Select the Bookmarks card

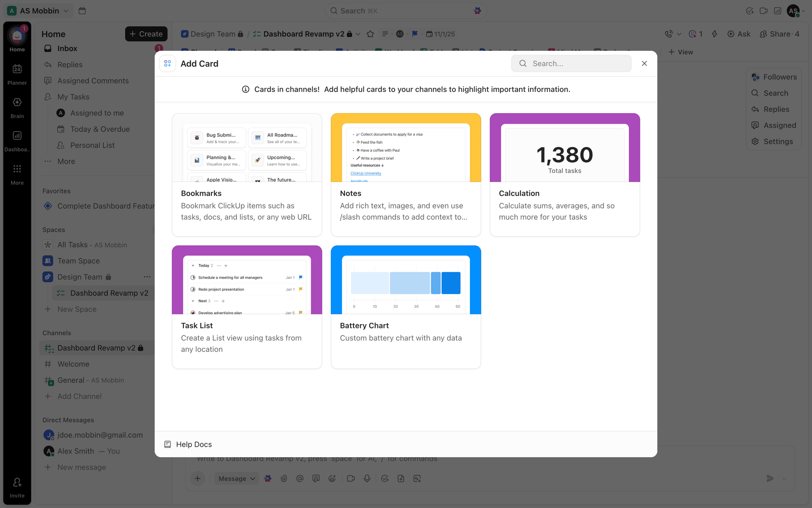247,174
